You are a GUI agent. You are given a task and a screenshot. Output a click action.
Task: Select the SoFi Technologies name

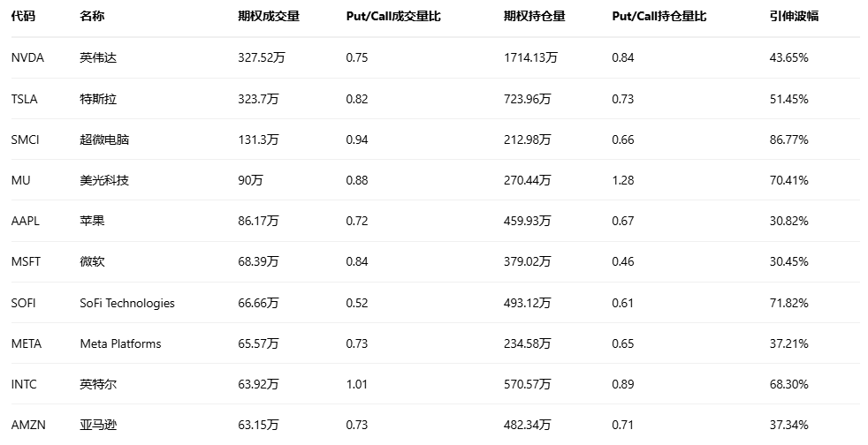tap(127, 303)
